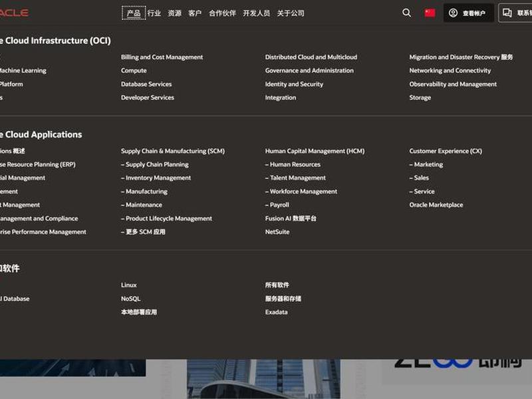
Task: Go to the Compute link
Action: coord(134,70)
